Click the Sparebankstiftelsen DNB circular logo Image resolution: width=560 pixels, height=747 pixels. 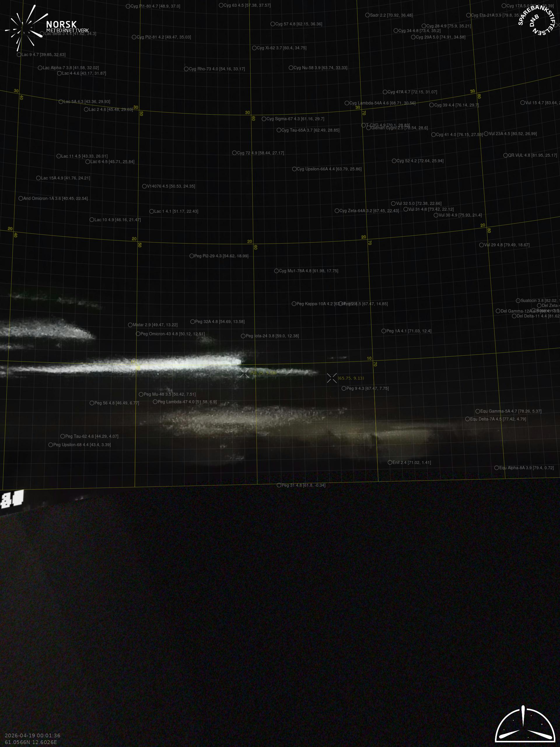coord(537,20)
